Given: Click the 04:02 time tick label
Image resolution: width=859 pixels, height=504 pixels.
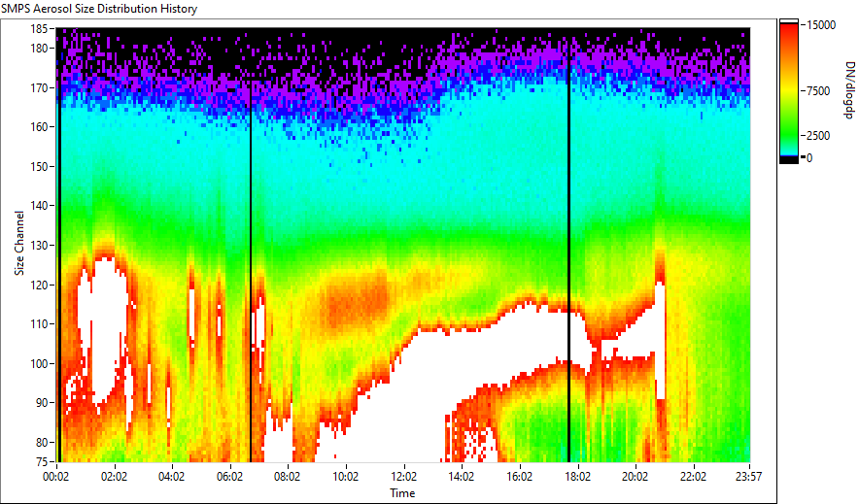Looking at the screenshot, I should 171,477.
